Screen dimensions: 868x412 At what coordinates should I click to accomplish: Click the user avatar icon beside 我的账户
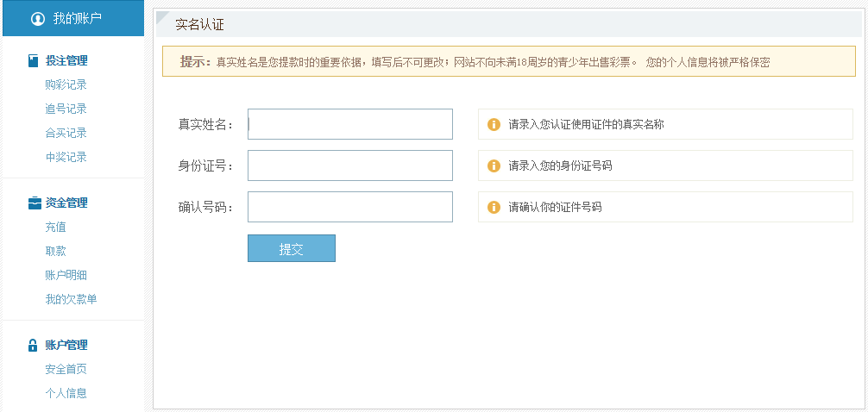(x=38, y=19)
